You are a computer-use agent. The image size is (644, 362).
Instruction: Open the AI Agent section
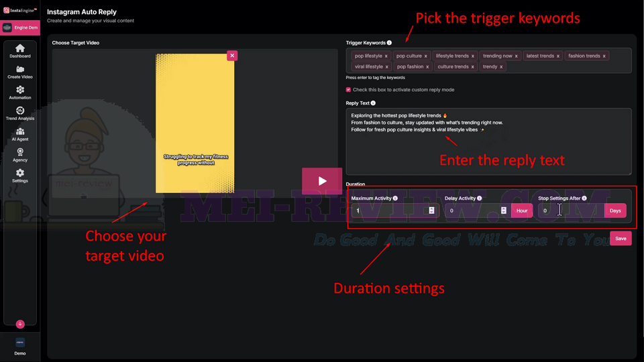19,134
